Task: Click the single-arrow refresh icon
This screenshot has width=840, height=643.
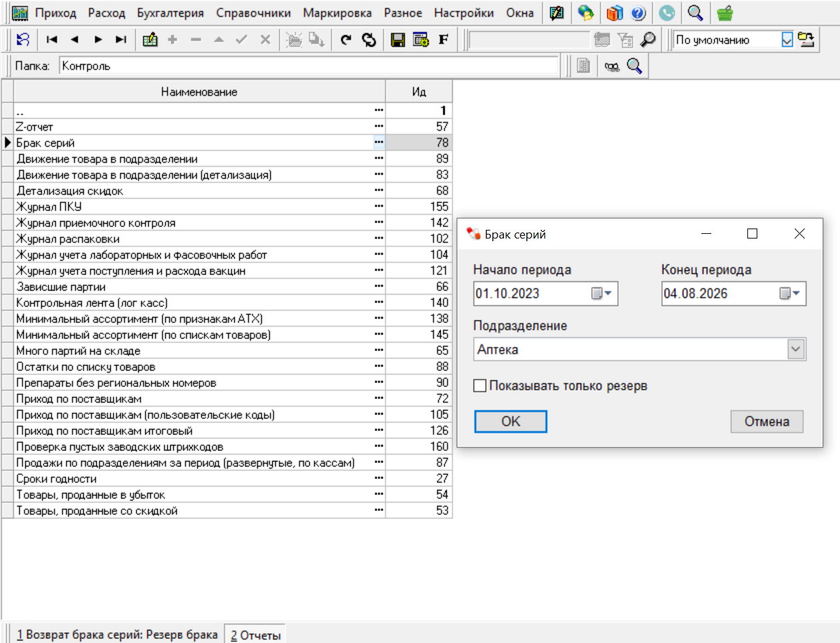Action: [x=345, y=40]
